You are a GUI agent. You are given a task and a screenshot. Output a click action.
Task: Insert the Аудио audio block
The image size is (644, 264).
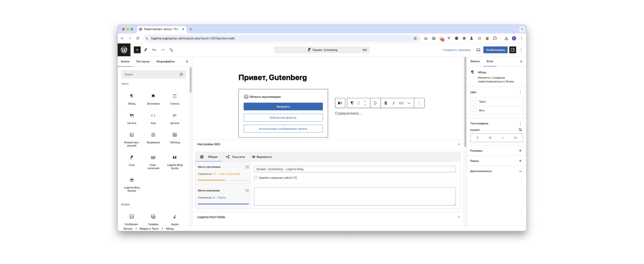174,219
